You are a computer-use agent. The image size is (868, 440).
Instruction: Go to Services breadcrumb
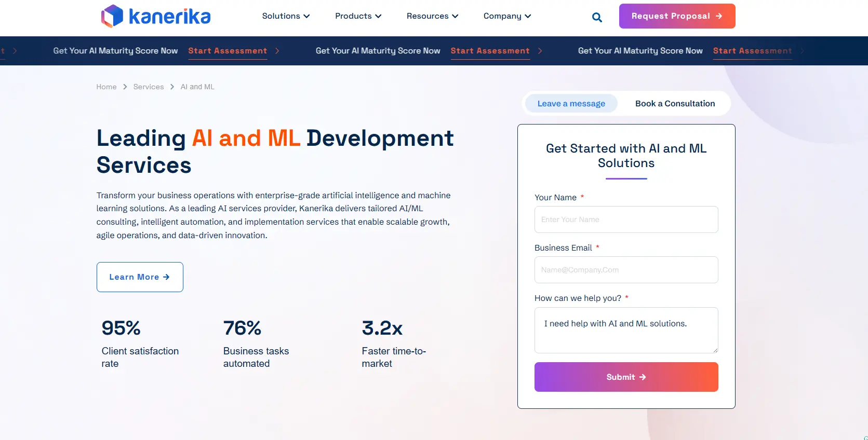pyautogui.click(x=149, y=87)
